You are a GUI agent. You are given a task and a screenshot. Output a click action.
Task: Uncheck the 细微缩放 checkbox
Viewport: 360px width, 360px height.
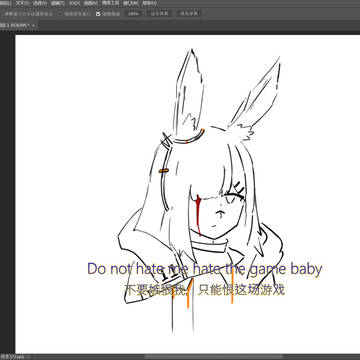tap(98, 14)
